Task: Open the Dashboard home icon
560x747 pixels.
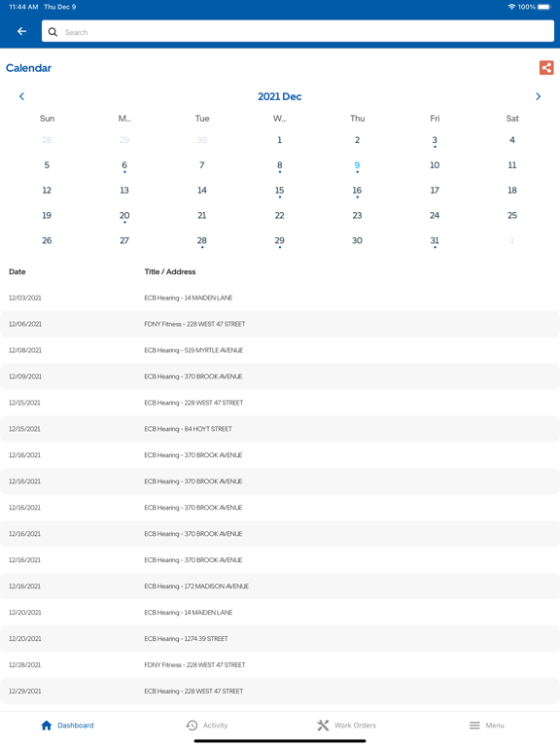Action: 47,725
